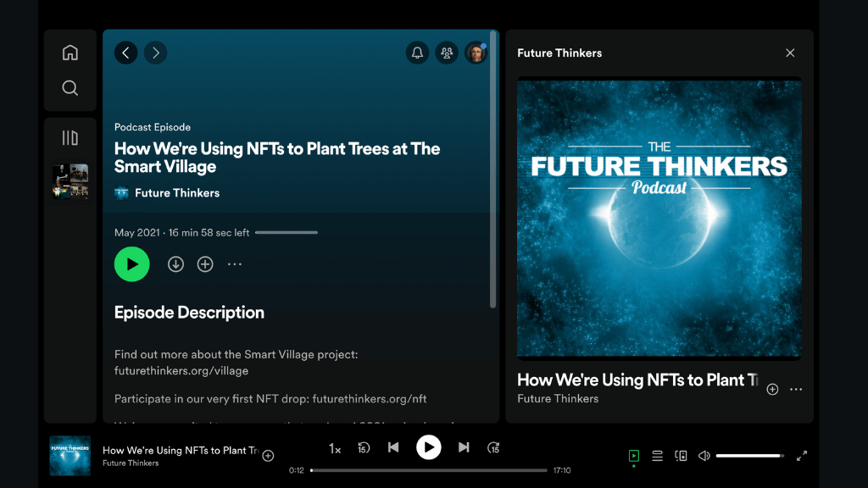Open Search
The width and height of the screenshot is (868, 488).
click(x=70, y=87)
